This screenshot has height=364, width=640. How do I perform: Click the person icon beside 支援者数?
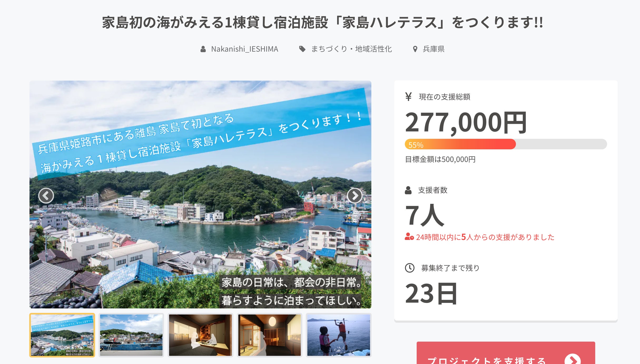click(x=408, y=190)
